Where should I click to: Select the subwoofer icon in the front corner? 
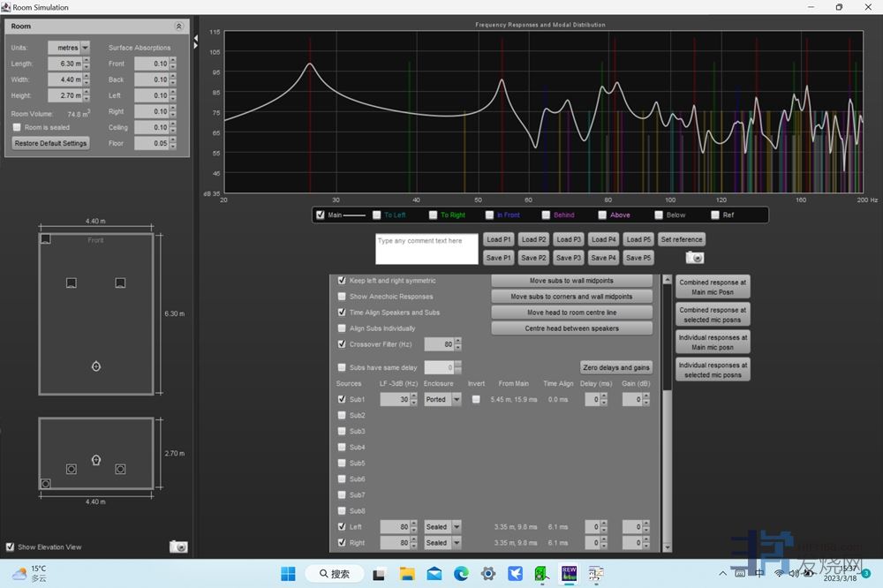(46, 239)
